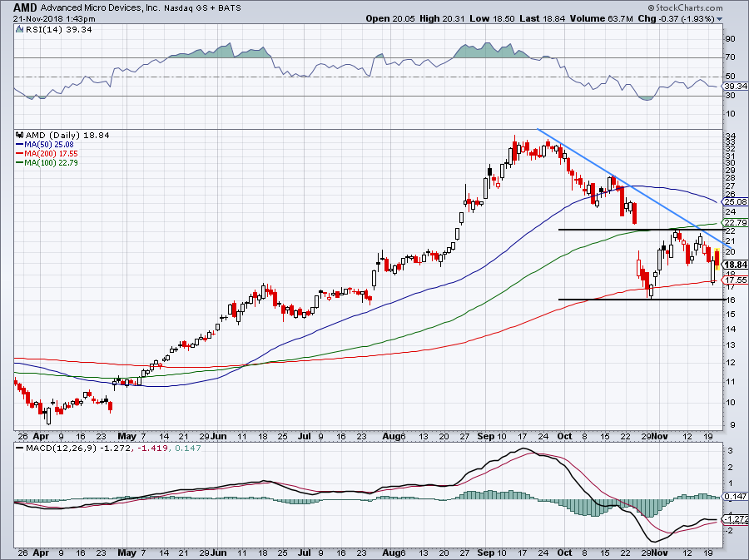The image size is (749, 560).
Task: Click the Sep label on the price date axis
Action: (x=486, y=436)
